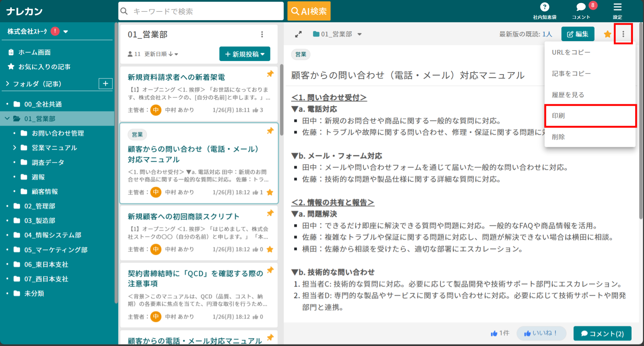
Task: Open the コメント notification icon showing 8
Action: tap(580, 7)
